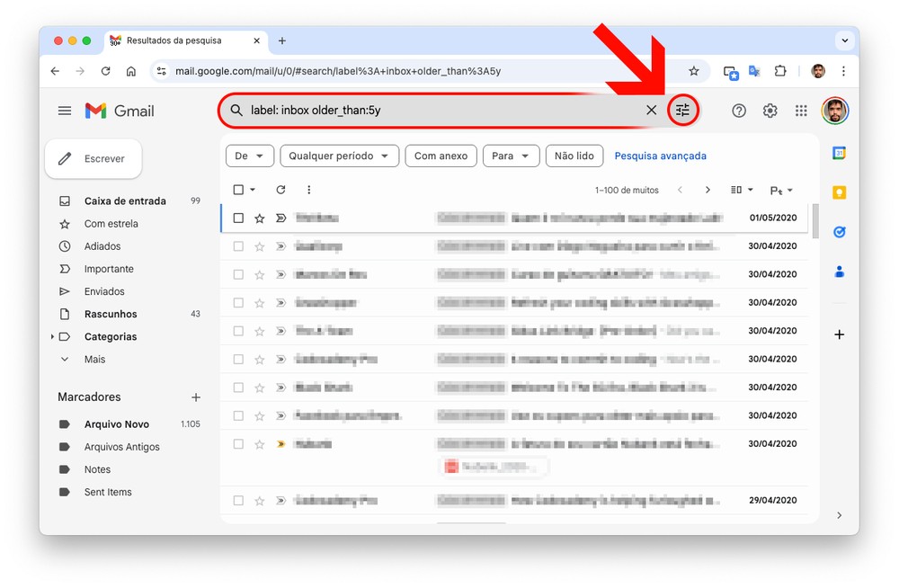Star the 01/05/2020 email
The width and height of the screenshot is (899, 588).
coord(260,218)
